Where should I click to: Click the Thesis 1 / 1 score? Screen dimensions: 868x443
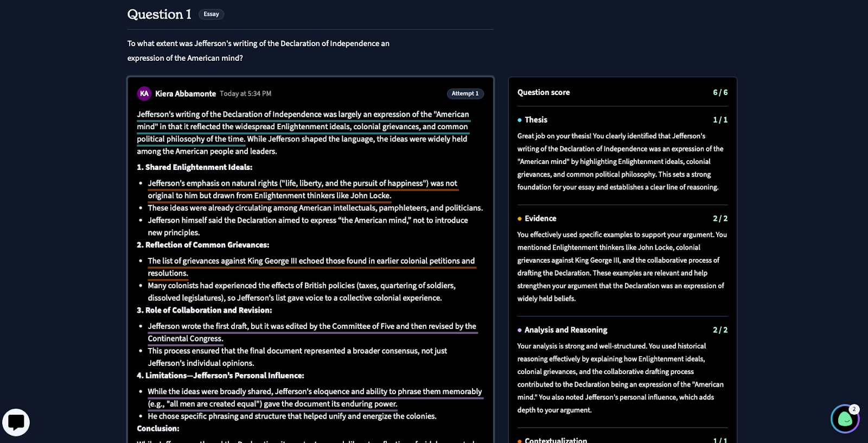tap(720, 120)
